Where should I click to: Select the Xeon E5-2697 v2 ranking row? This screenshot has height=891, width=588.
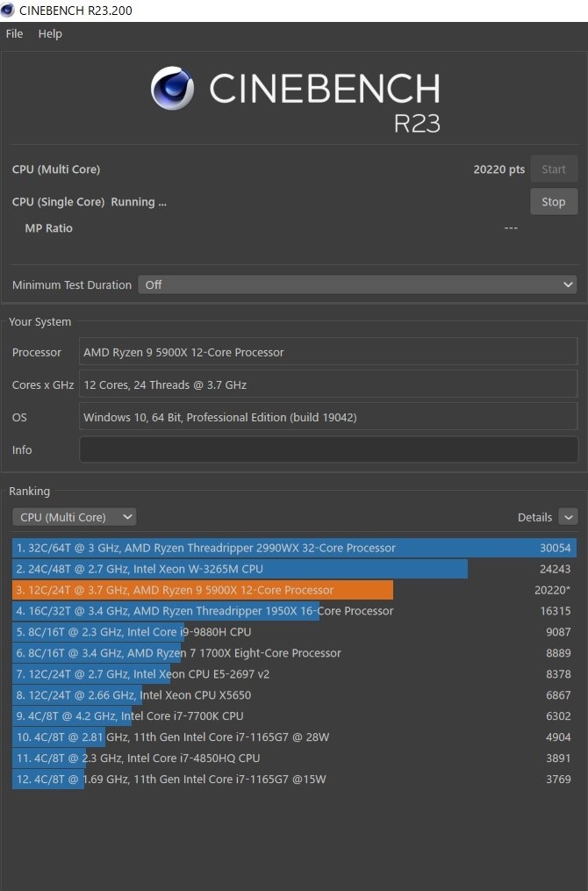294,674
